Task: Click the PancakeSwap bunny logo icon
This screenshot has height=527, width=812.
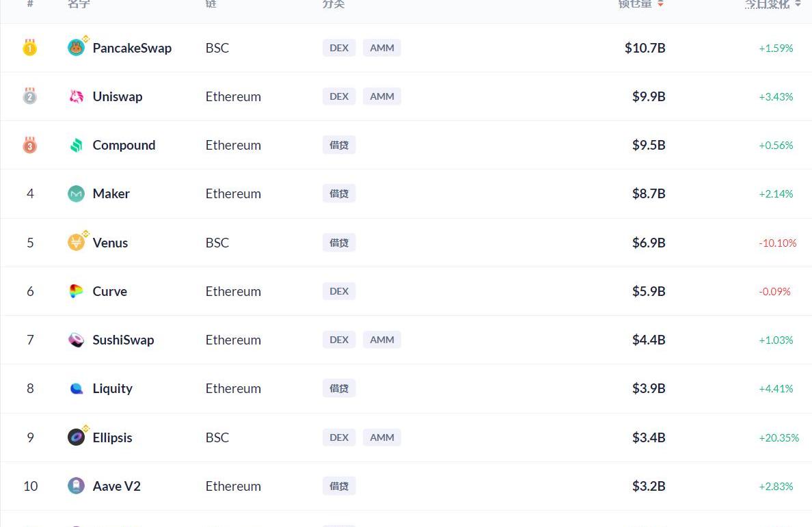Action: coord(76,48)
